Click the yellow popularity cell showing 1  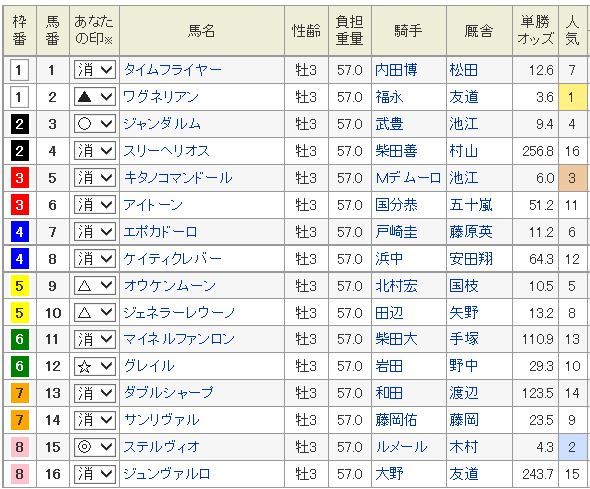[572, 97]
